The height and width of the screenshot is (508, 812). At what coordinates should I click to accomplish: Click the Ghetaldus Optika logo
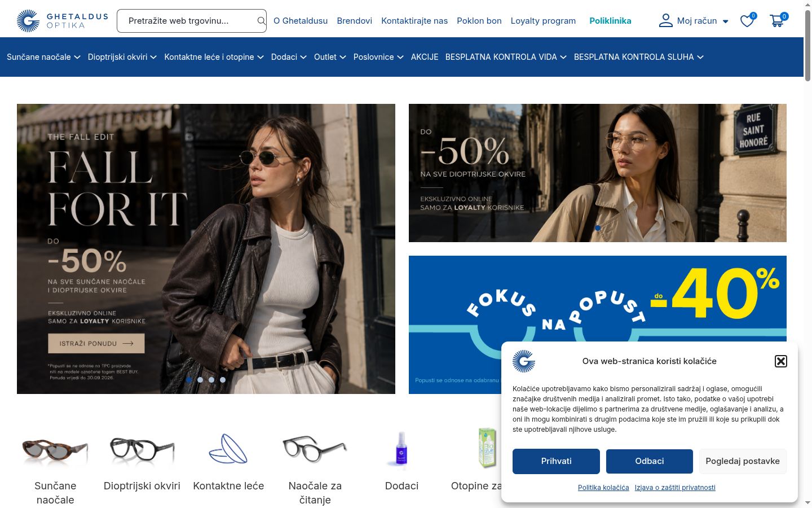(x=63, y=21)
